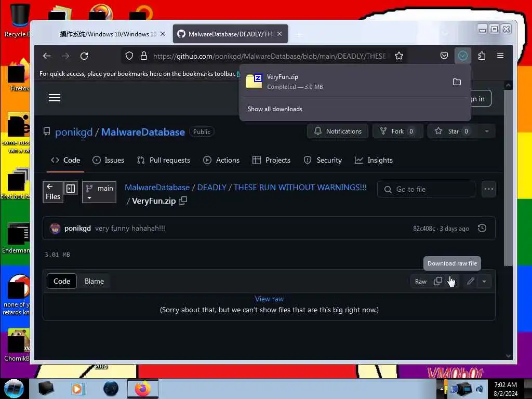The height and width of the screenshot is (399, 532).
Task: Open Pocket save icon in toolbar
Action: (444, 56)
